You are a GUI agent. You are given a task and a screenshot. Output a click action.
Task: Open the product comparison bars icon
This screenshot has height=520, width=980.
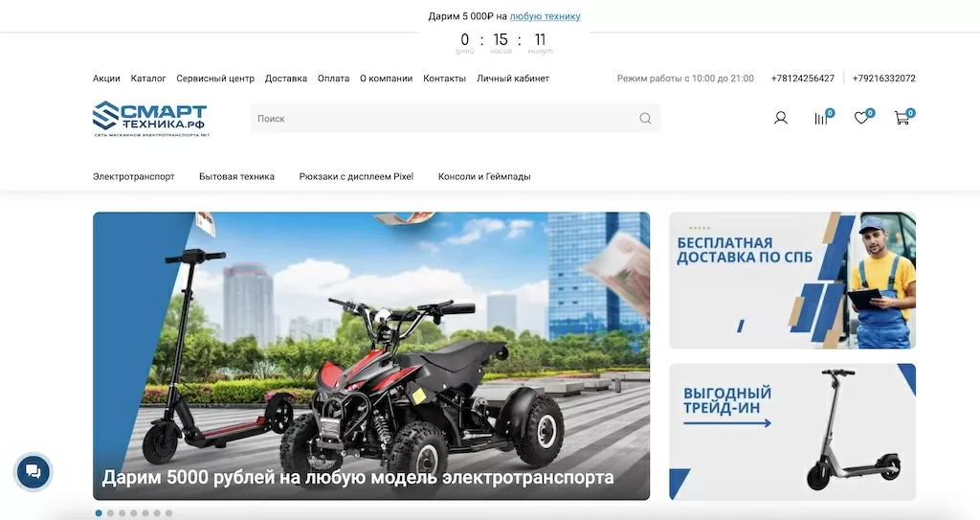click(821, 118)
